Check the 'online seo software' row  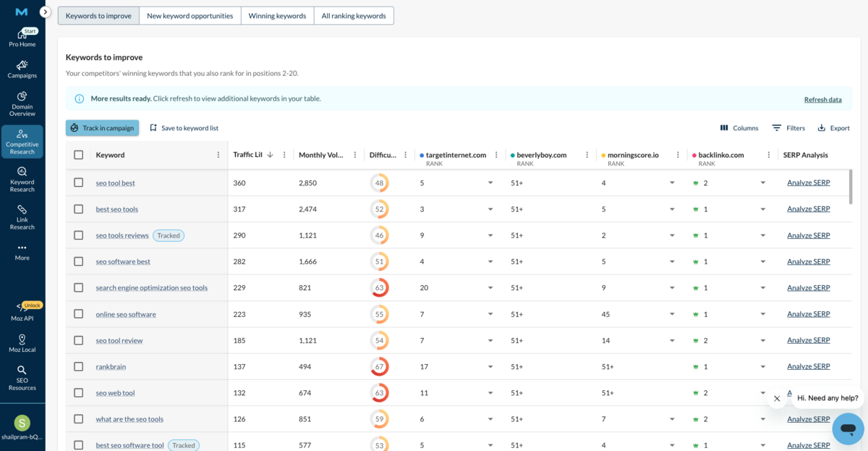[78, 314]
